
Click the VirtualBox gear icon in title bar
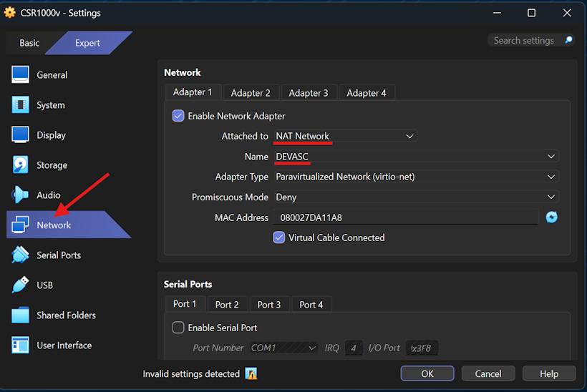tap(10, 12)
